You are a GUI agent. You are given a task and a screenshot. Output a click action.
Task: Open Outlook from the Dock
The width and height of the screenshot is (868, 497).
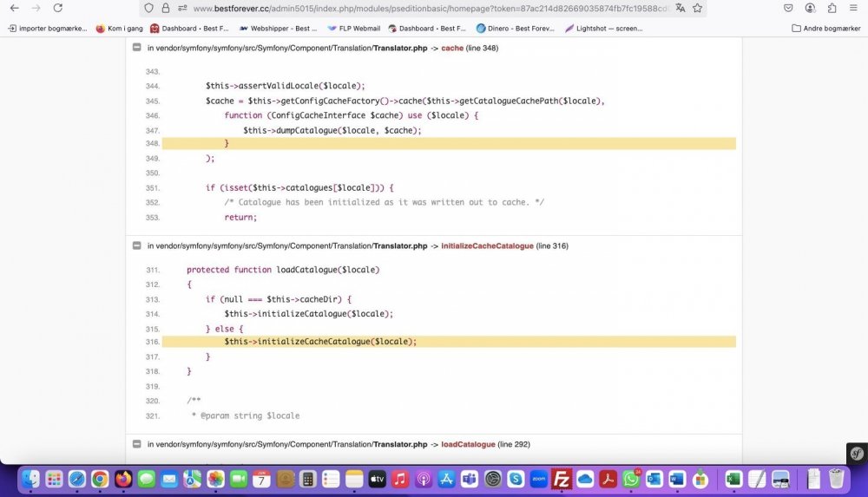click(654, 479)
